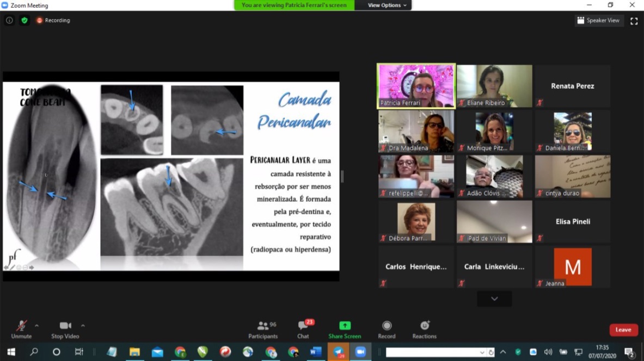Open the Reactions menu
Image resolution: width=644 pixels, height=361 pixels.
[x=424, y=329]
